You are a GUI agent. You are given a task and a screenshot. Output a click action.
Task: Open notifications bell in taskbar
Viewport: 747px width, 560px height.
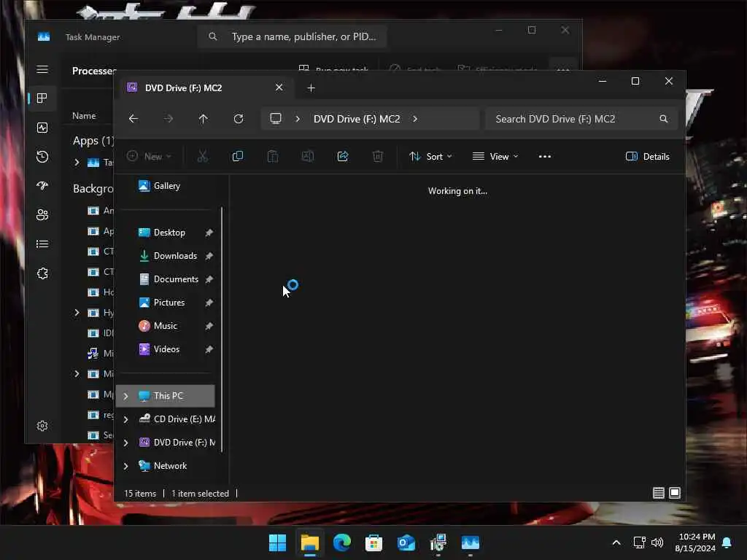point(727,542)
